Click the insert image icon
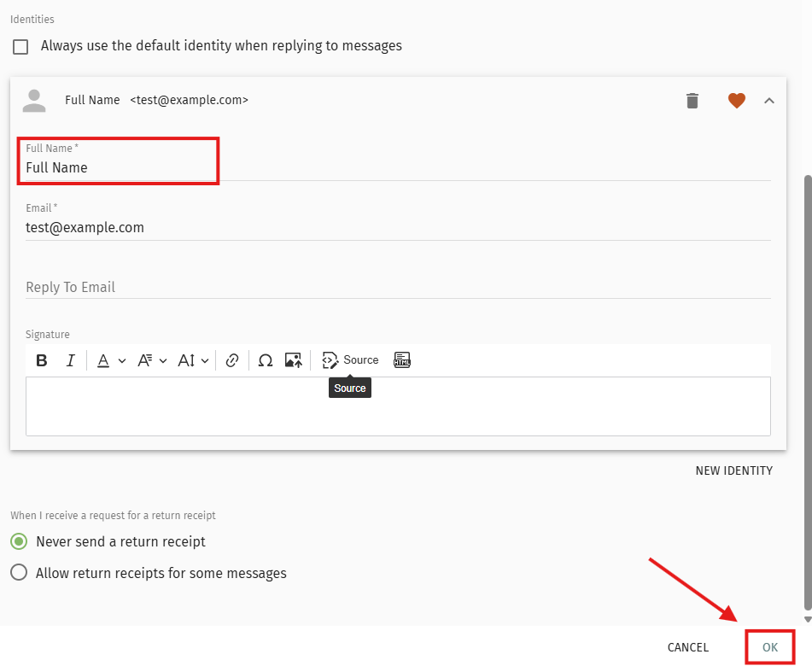Screen dimensions: 812x666 coord(293,360)
